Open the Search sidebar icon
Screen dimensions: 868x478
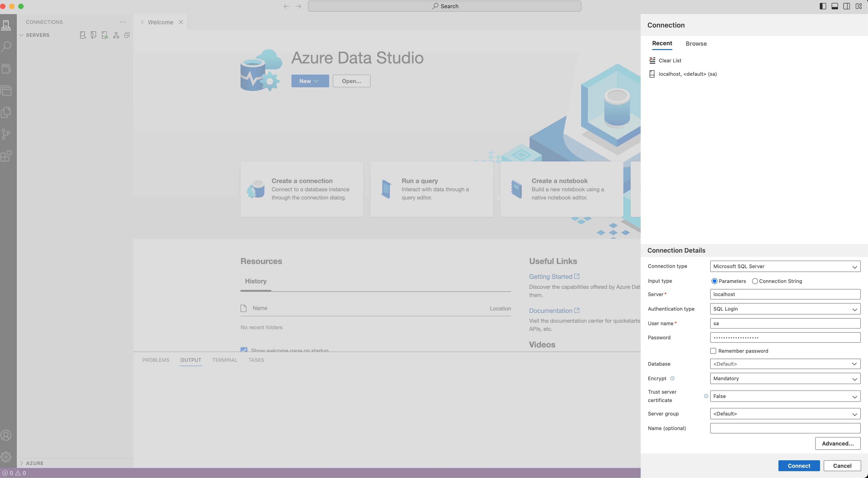(6, 47)
